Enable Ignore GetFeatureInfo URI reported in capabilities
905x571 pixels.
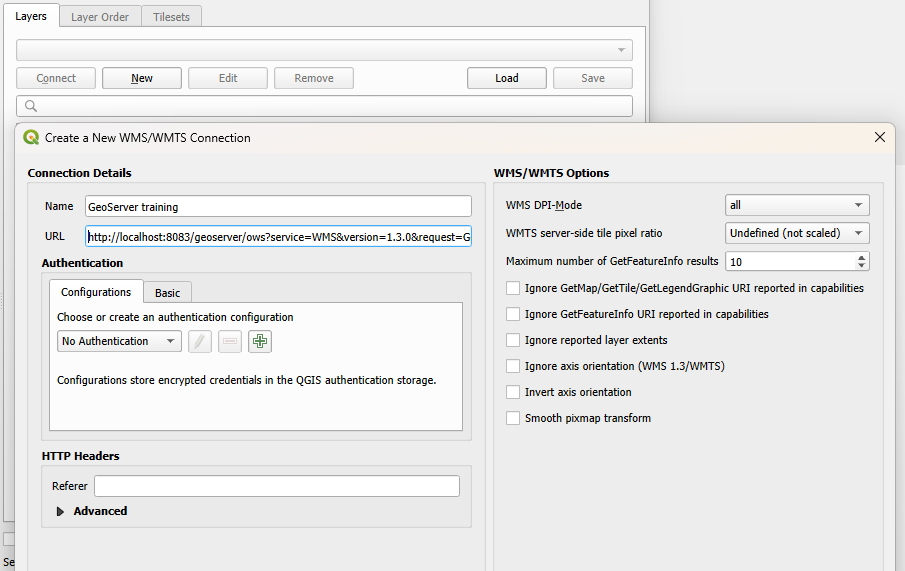click(x=513, y=314)
